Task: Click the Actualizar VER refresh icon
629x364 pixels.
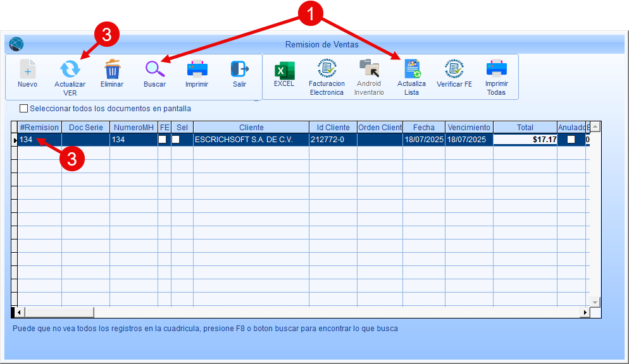Action: click(70, 70)
